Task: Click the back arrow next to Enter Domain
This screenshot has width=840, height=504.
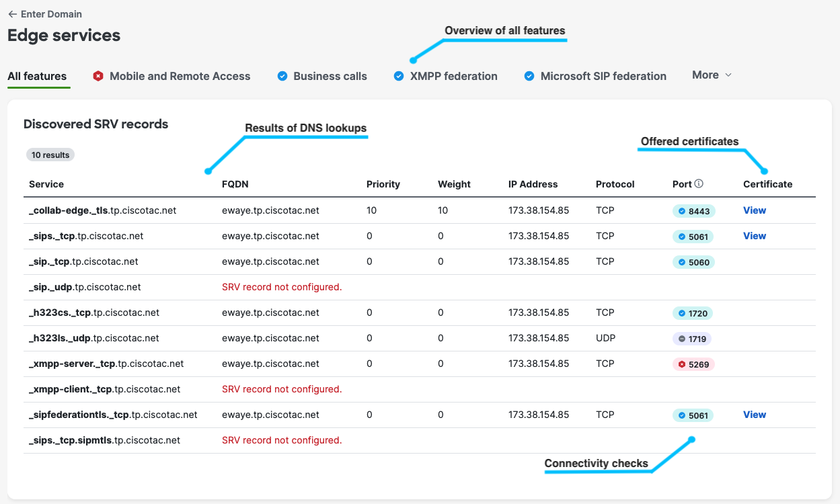Action: (x=12, y=14)
